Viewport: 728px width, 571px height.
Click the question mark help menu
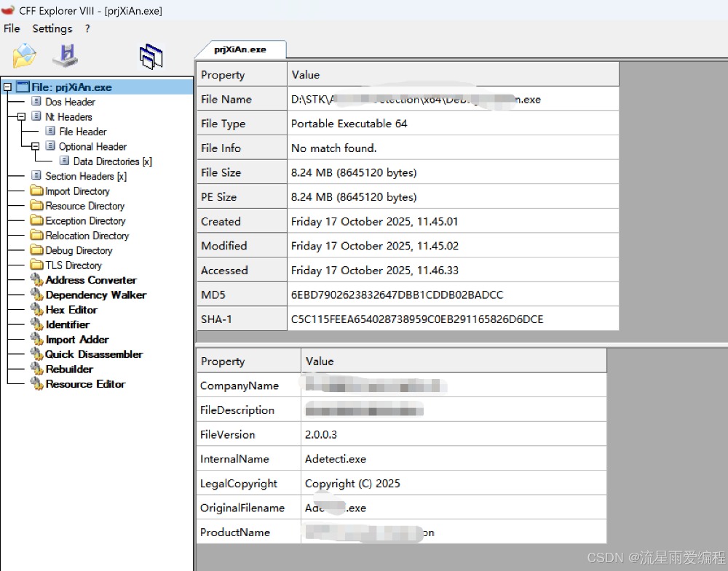pyautogui.click(x=87, y=28)
